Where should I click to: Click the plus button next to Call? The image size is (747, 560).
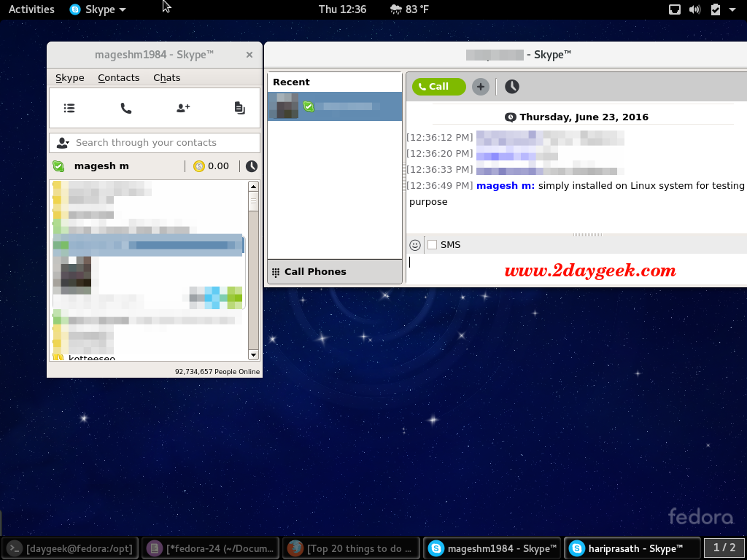480,87
